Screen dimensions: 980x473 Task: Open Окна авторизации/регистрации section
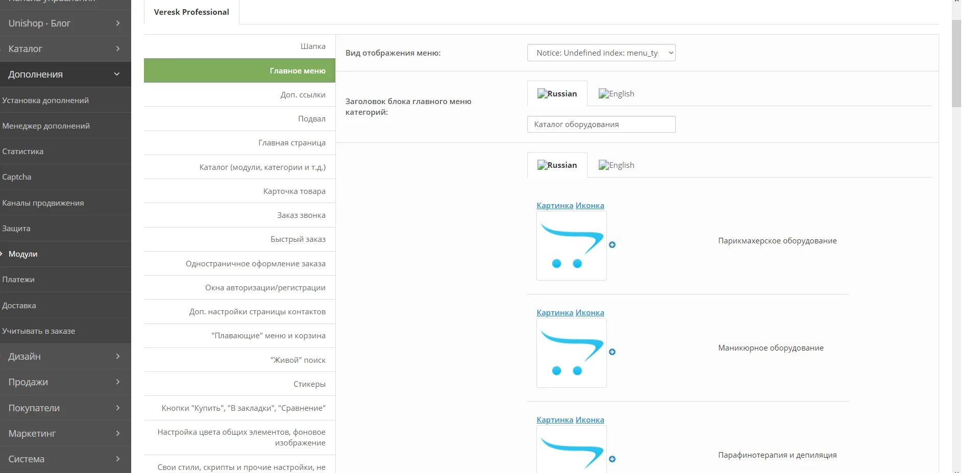pos(239,287)
